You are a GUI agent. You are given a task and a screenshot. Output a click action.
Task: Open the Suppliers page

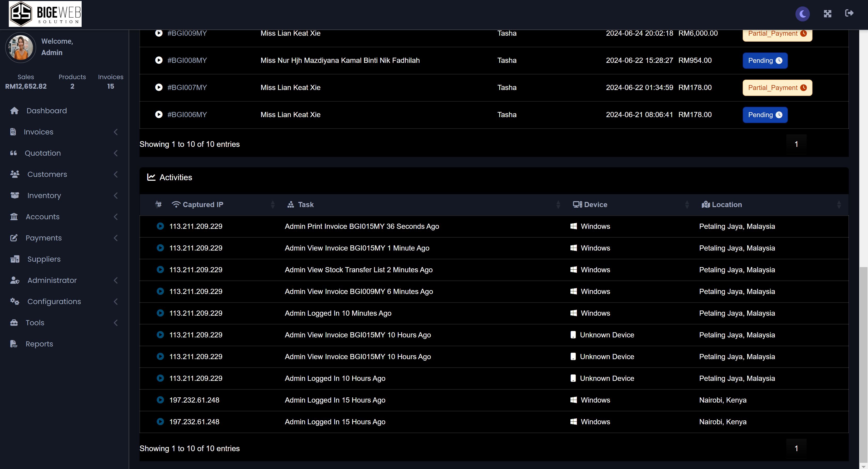coord(44,259)
